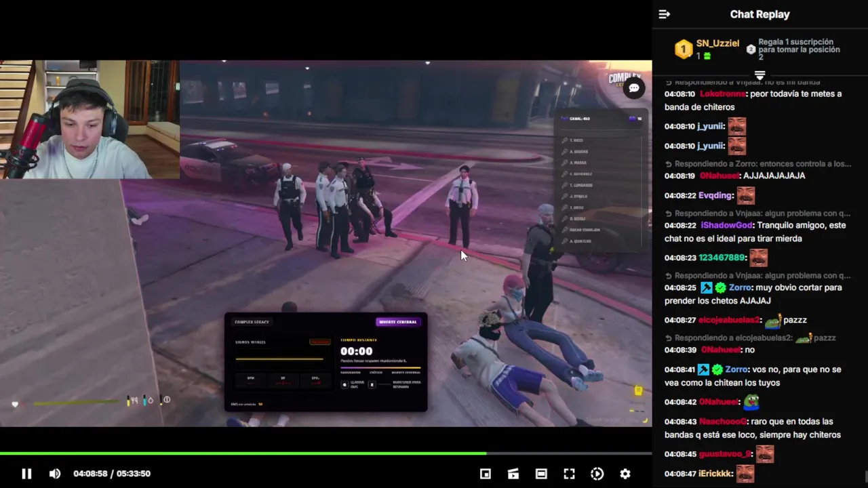Click timestamp 04:08:25 in chat
This screenshot has width=868, height=488.
pyautogui.click(x=680, y=288)
